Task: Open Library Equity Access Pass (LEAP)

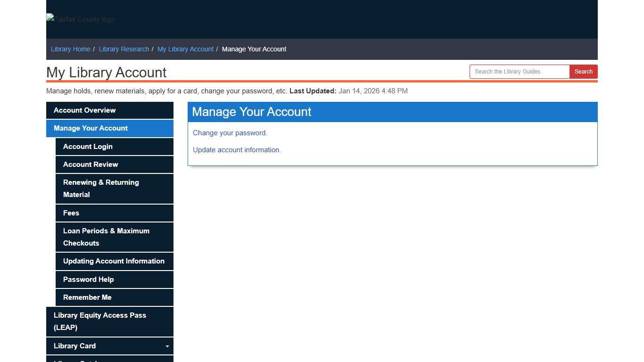Action: pos(99,321)
